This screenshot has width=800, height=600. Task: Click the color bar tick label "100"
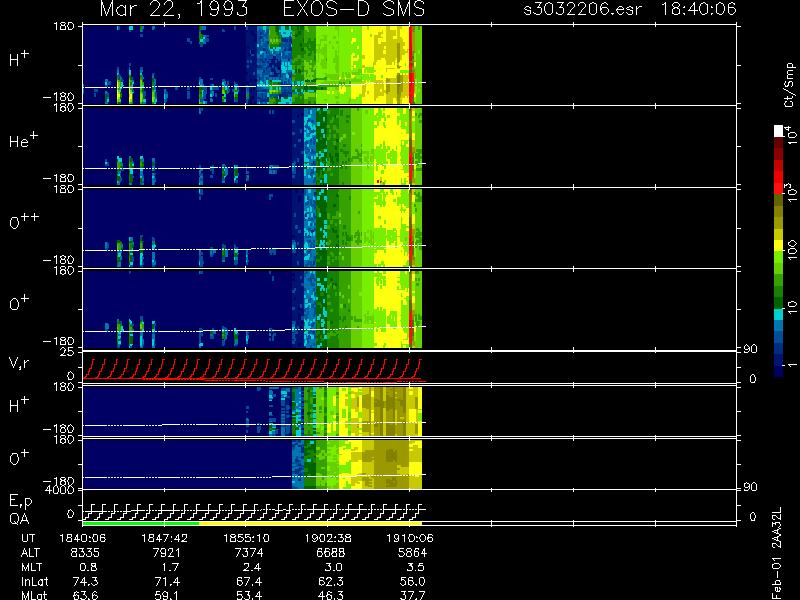tap(792, 250)
